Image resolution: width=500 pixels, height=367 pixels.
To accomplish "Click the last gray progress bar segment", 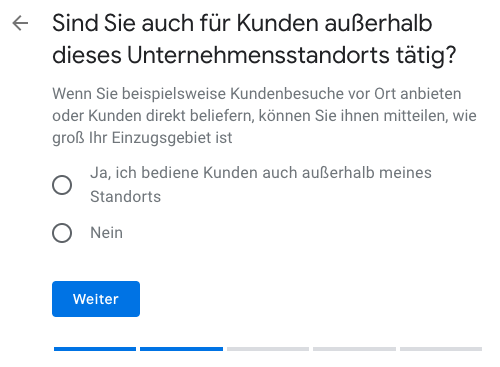I will point(441,349).
